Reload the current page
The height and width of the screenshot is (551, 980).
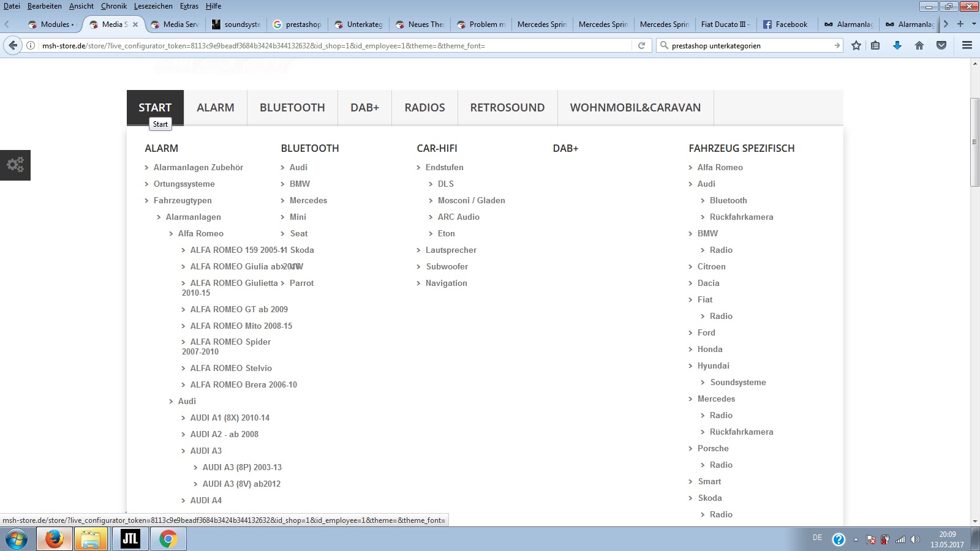(641, 45)
